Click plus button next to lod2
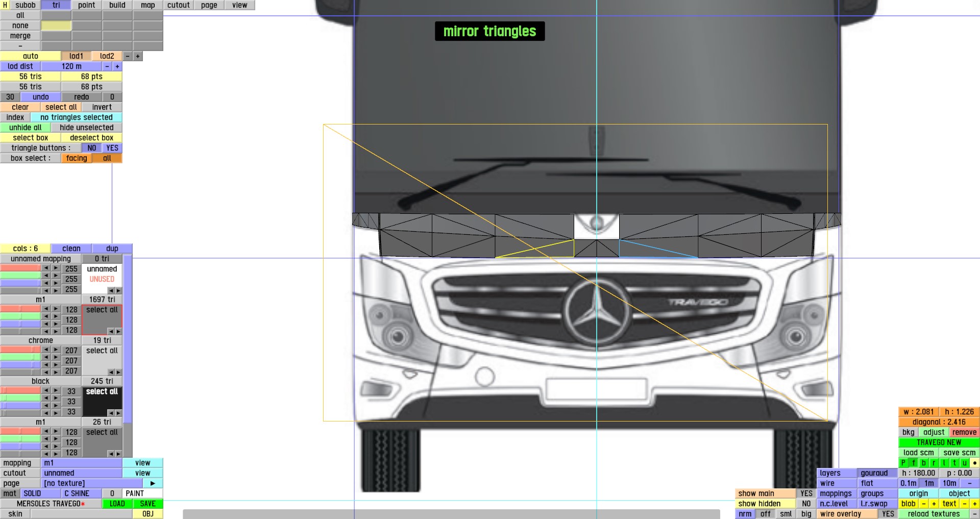This screenshot has height=519, width=980. pos(138,56)
